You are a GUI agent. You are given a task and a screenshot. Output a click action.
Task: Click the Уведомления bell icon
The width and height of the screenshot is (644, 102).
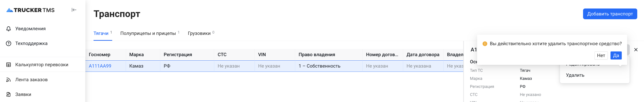tap(9, 29)
